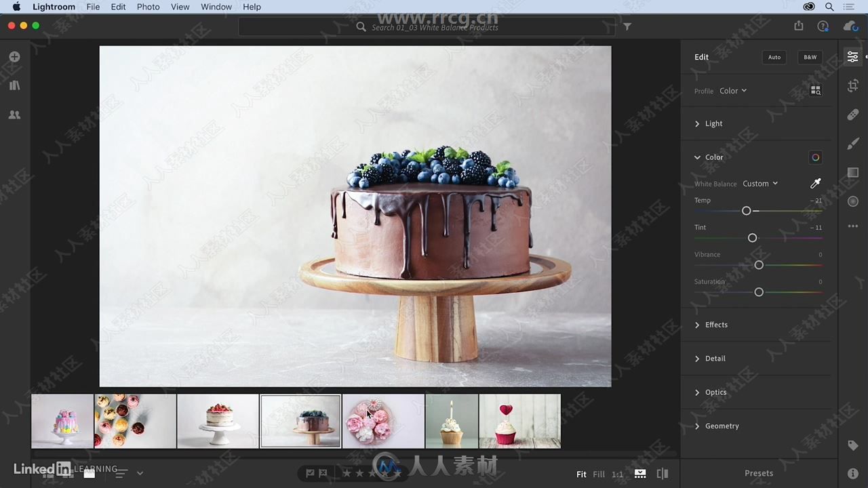Open the File menu

(93, 7)
